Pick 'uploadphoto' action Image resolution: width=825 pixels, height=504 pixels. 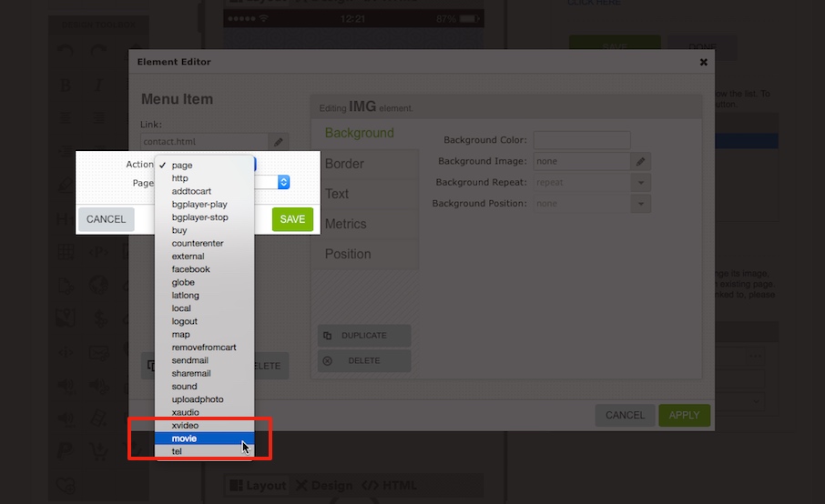click(204, 399)
